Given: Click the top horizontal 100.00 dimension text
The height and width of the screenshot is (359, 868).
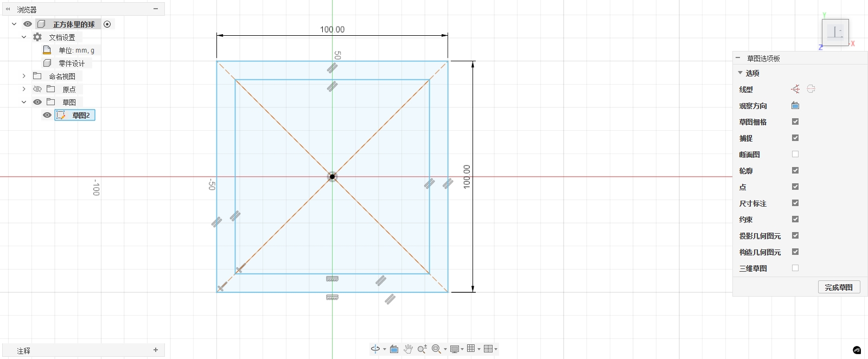Looking at the screenshot, I should tap(332, 29).
